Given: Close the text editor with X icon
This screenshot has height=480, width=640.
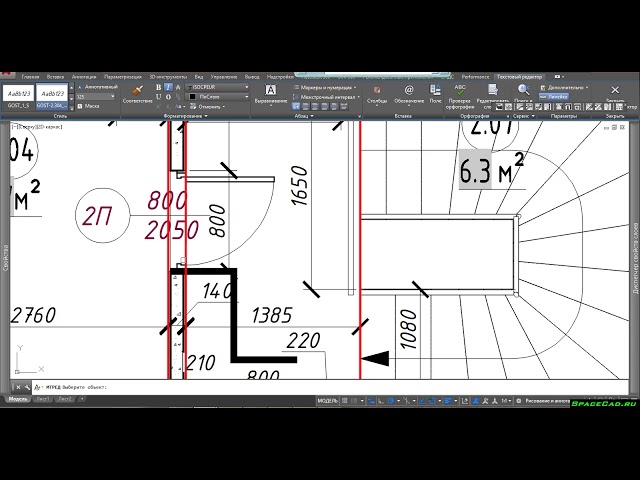Looking at the screenshot, I should 614,89.
